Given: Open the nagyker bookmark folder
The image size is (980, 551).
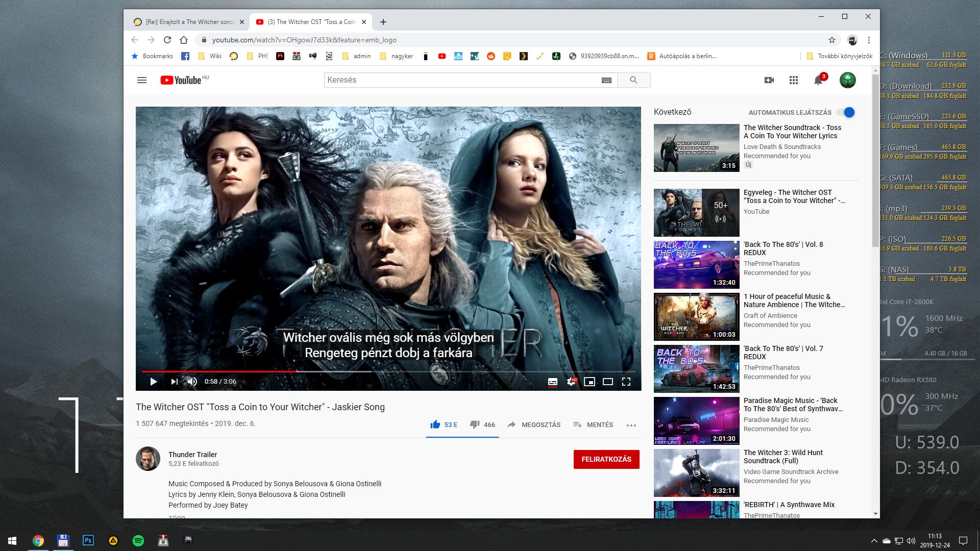Looking at the screenshot, I should pyautogui.click(x=397, y=56).
